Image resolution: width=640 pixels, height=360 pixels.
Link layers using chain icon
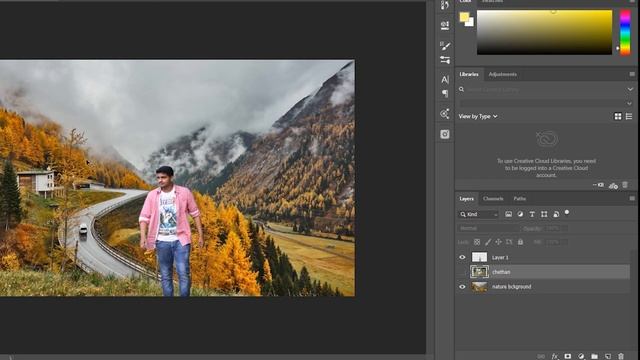[541, 356]
